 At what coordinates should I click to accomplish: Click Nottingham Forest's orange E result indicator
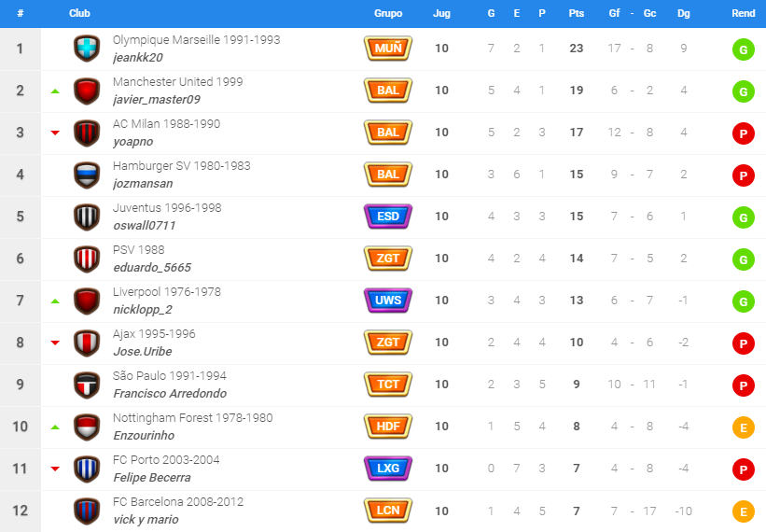743,427
